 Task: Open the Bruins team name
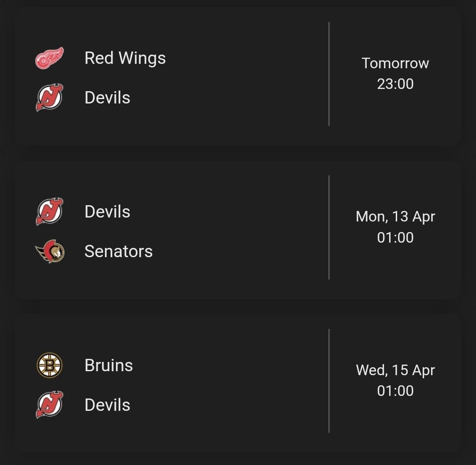point(109,365)
